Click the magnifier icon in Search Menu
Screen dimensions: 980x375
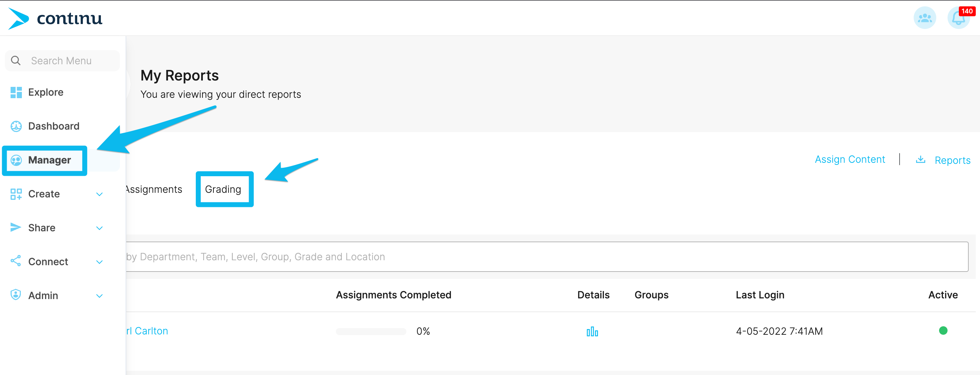click(16, 60)
